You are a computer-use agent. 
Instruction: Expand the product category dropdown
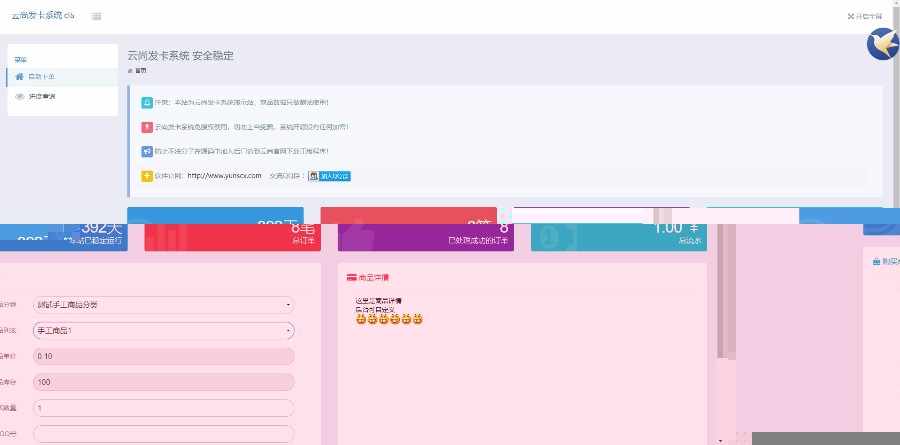coord(164,305)
